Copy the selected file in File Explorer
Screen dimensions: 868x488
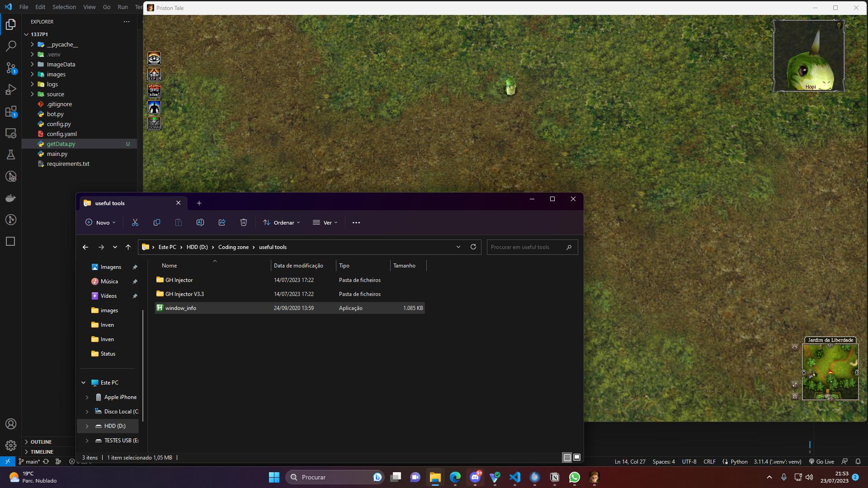pos(157,222)
